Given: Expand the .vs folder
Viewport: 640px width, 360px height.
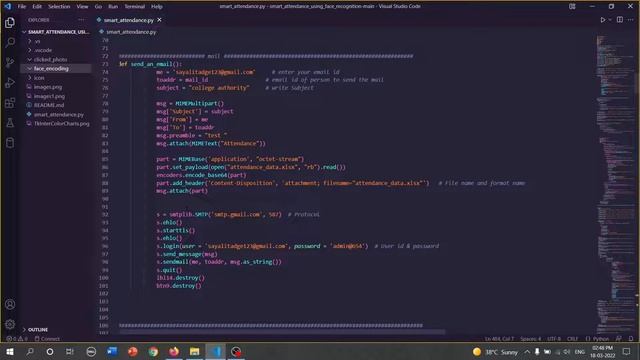Looking at the screenshot, I should (56, 41).
